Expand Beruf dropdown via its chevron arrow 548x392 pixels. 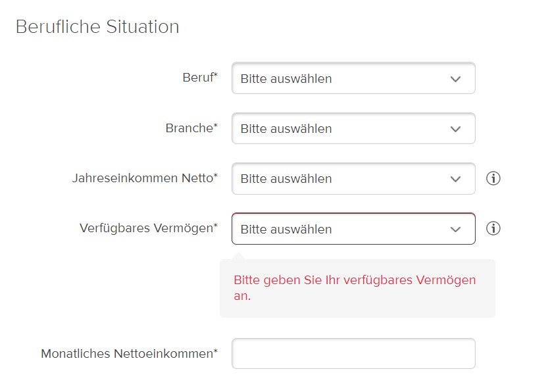455,79
